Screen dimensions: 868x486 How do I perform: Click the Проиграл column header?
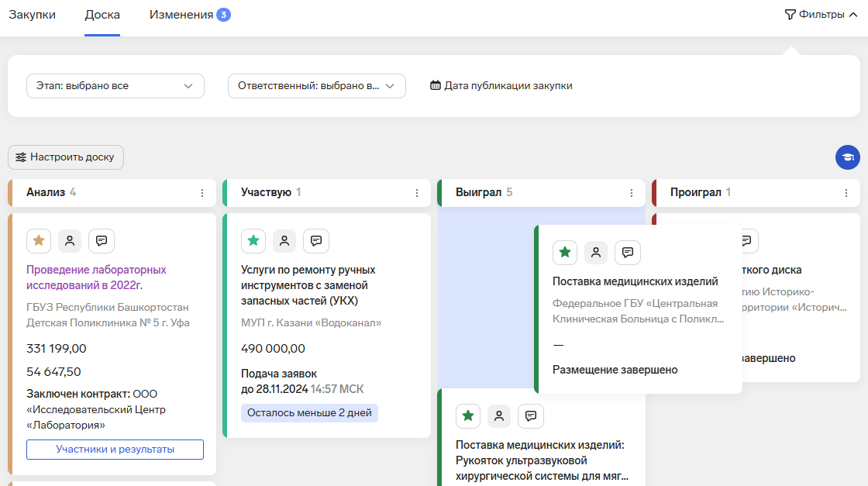pos(756,193)
